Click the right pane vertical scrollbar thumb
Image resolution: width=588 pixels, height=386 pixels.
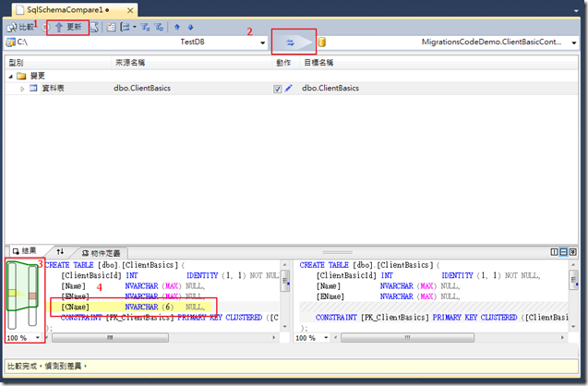tap(573, 280)
